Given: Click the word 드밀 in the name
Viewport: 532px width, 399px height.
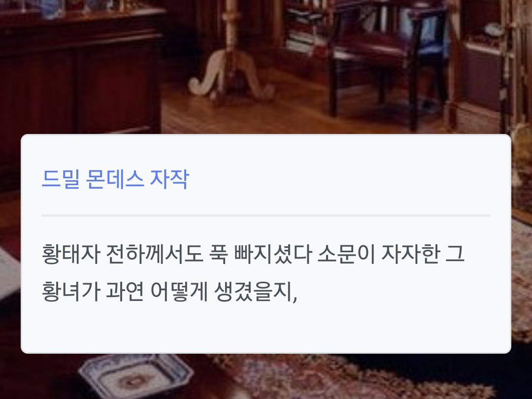Looking at the screenshot, I should point(61,179).
